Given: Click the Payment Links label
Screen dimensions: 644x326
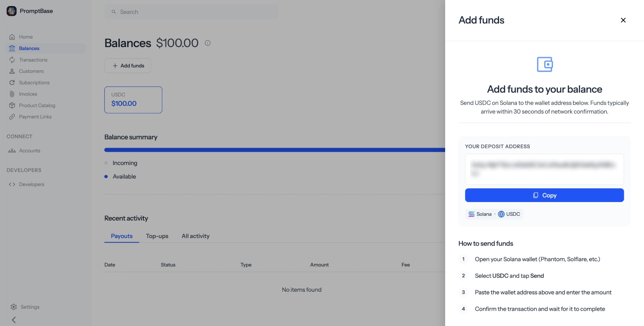Looking at the screenshot, I should (x=35, y=117).
